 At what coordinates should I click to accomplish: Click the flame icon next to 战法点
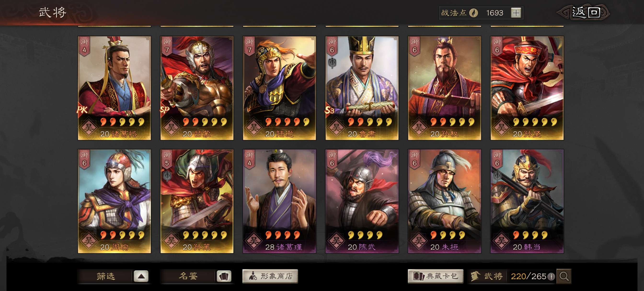(473, 13)
